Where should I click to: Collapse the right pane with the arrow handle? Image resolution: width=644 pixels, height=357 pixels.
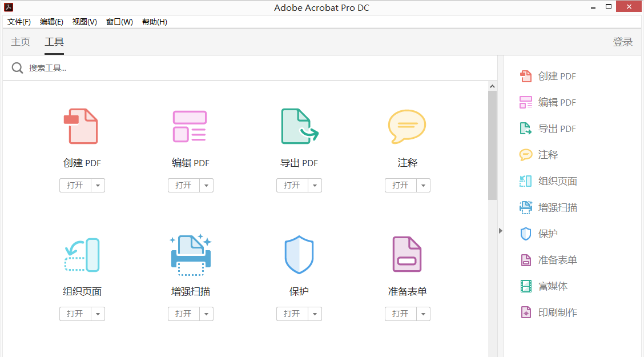500,231
